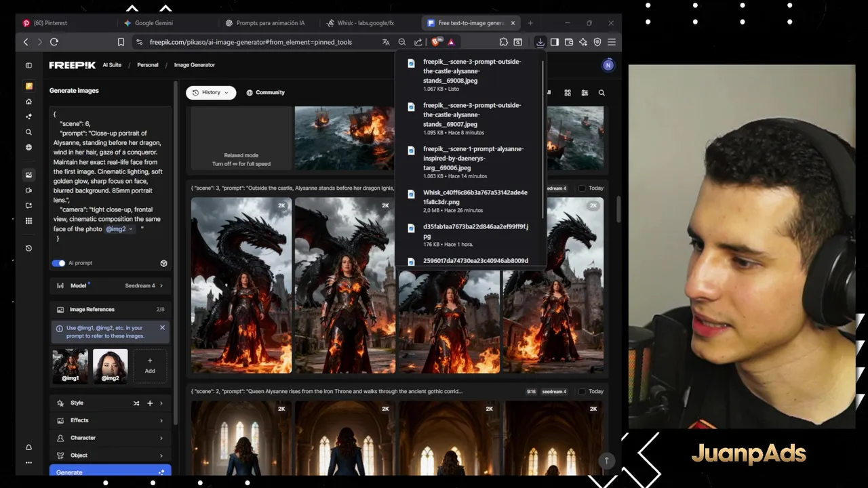Open the apps grid sidebar icon
Screen dimensions: 868x488
coord(28,221)
